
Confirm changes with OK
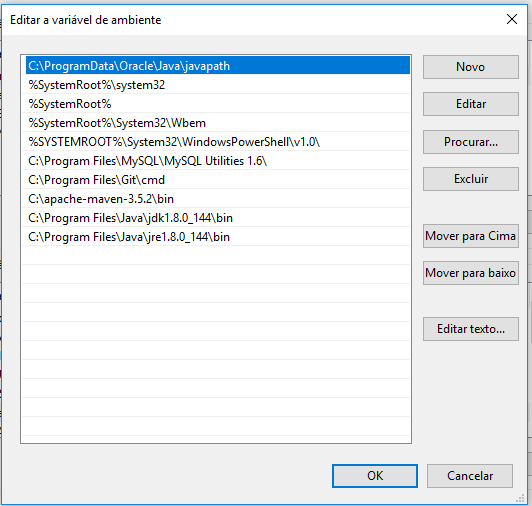point(375,476)
